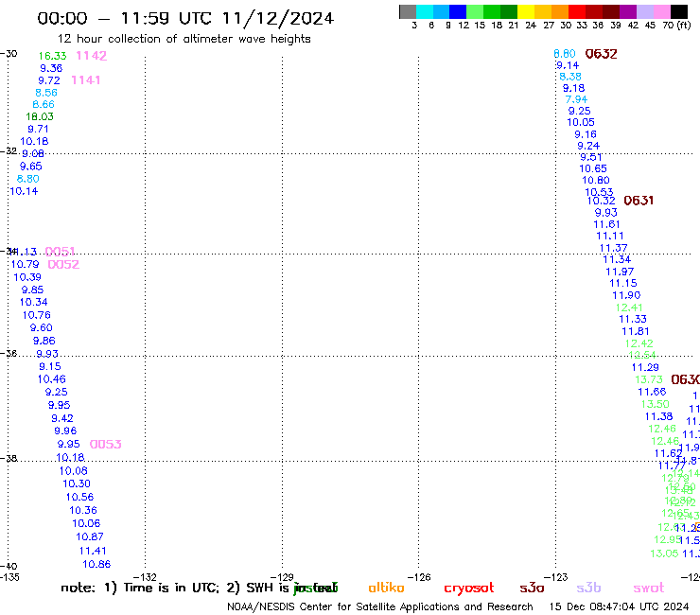The height and width of the screenshot is (615, 700).
Task: Click the green 13.50 wave height value
Action: [656, 404]
